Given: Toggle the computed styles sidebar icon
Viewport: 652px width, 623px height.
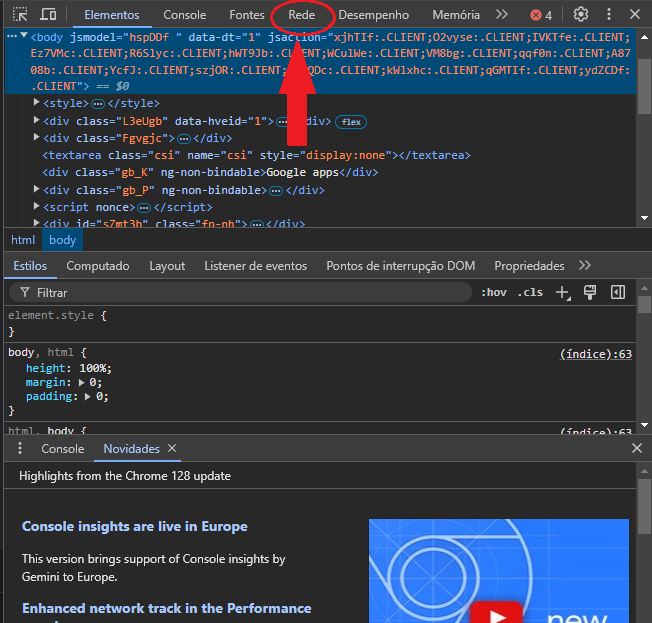Looking at the screenshot, I should 617,292.
